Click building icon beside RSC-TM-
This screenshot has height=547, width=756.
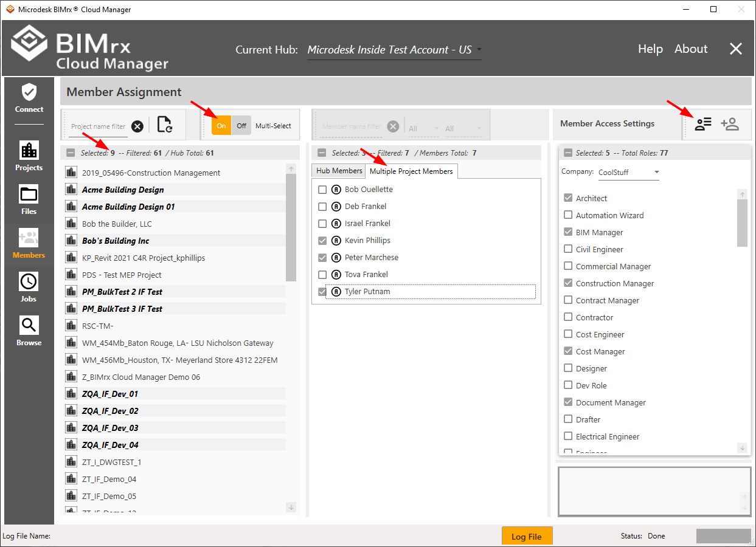(71, 326)
